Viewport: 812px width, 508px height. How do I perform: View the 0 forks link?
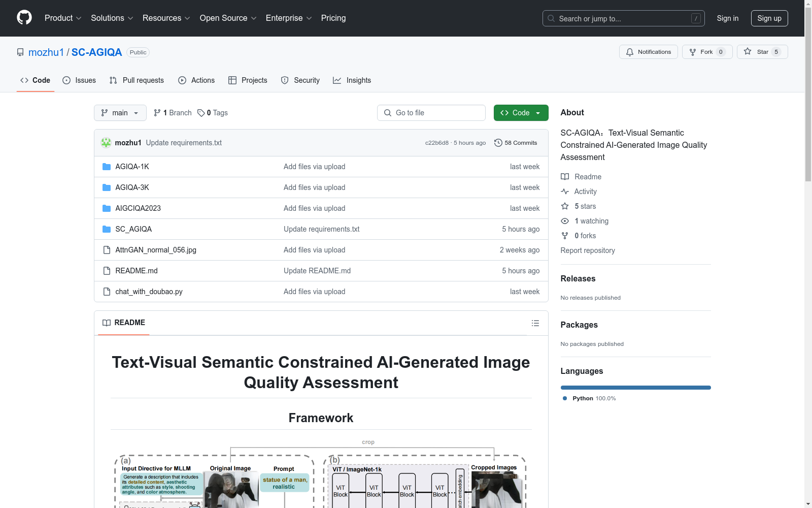pyautogui.click(x=579, y=236)
